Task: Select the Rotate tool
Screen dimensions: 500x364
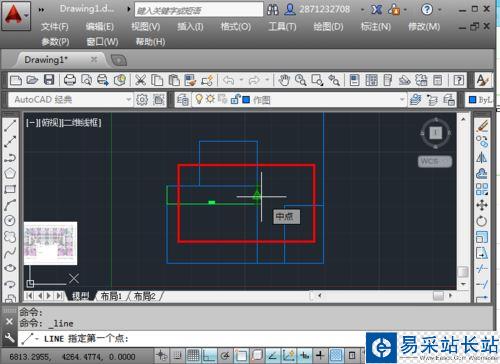Action: point(482,221)
